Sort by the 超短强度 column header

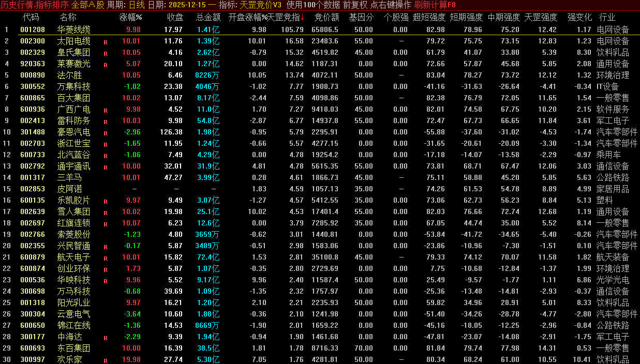(429, 17)
